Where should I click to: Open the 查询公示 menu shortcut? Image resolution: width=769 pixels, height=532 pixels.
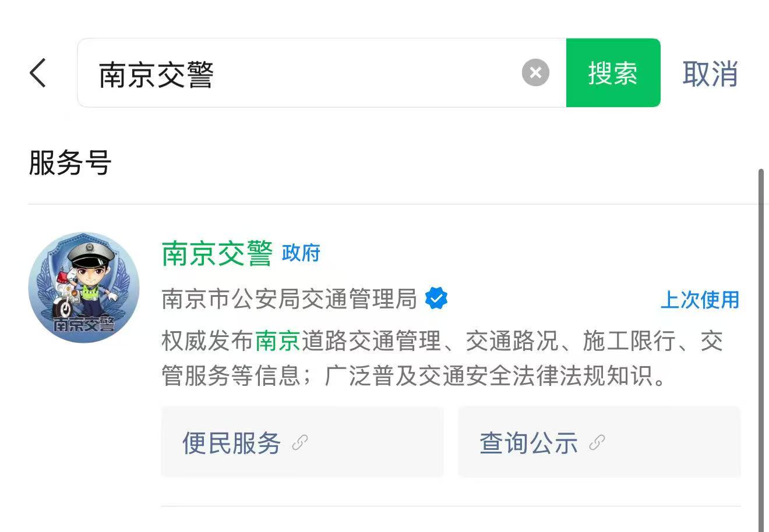pyautogui.click(x=599, y=442)
